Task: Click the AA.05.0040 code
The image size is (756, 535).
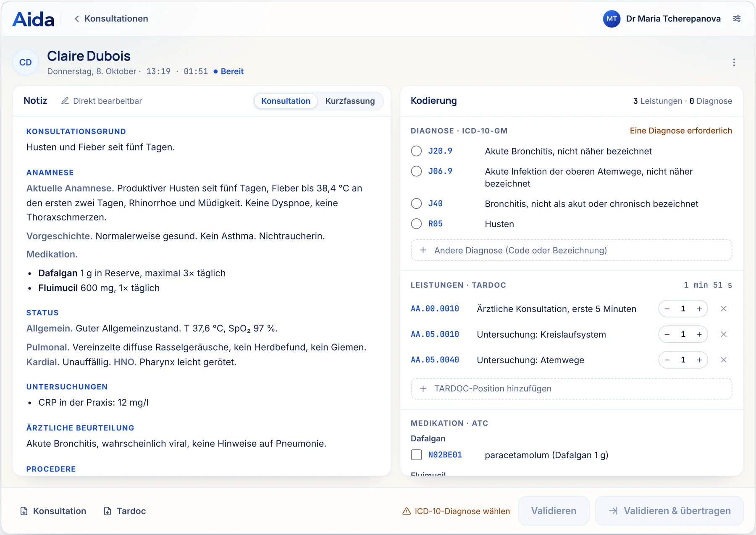Action: click(x=435, y=360)
